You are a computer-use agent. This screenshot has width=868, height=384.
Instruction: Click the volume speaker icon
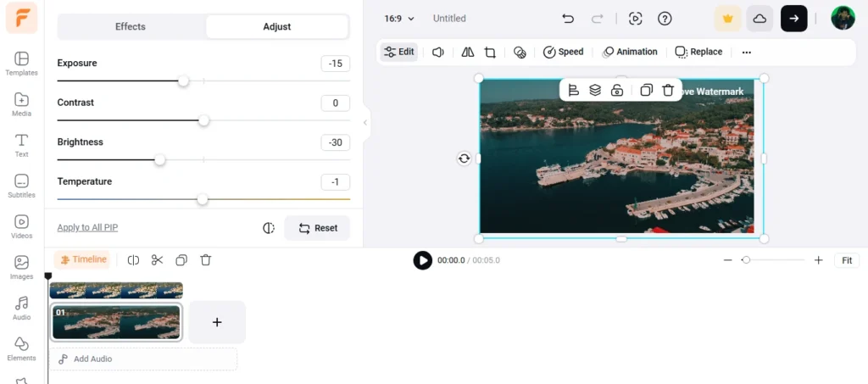[438, 52]
